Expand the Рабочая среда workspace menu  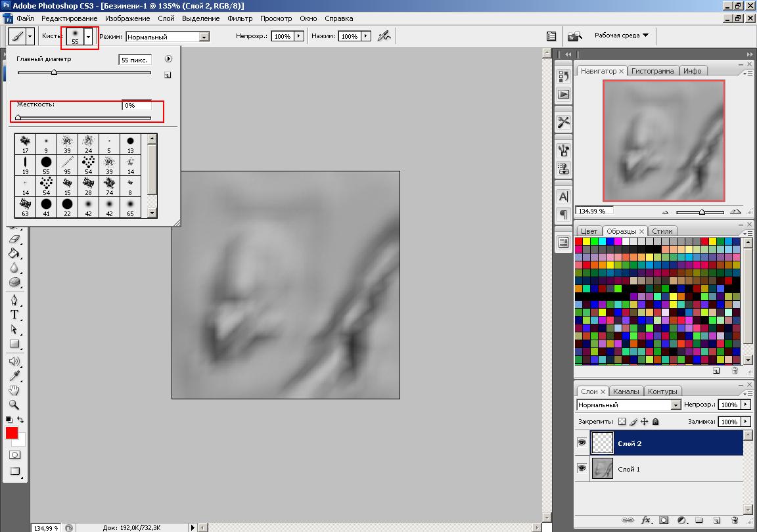[621, 35]
